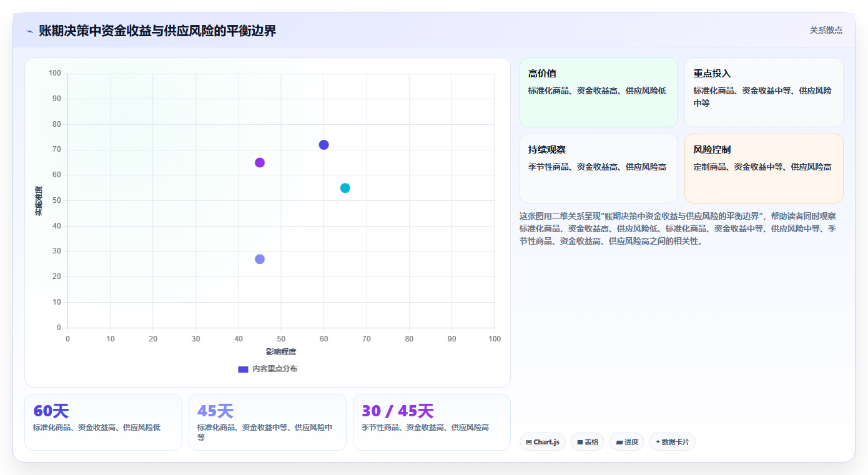Click the y-axis tick label 90
The height and width of the screenshot is (475, 868).
[57, 99]
